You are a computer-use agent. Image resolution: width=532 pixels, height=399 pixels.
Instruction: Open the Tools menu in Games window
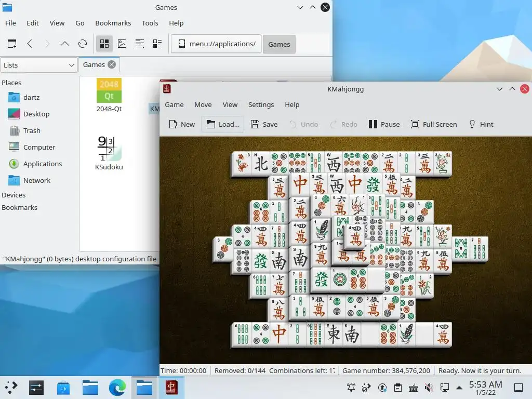coord(150,23)
